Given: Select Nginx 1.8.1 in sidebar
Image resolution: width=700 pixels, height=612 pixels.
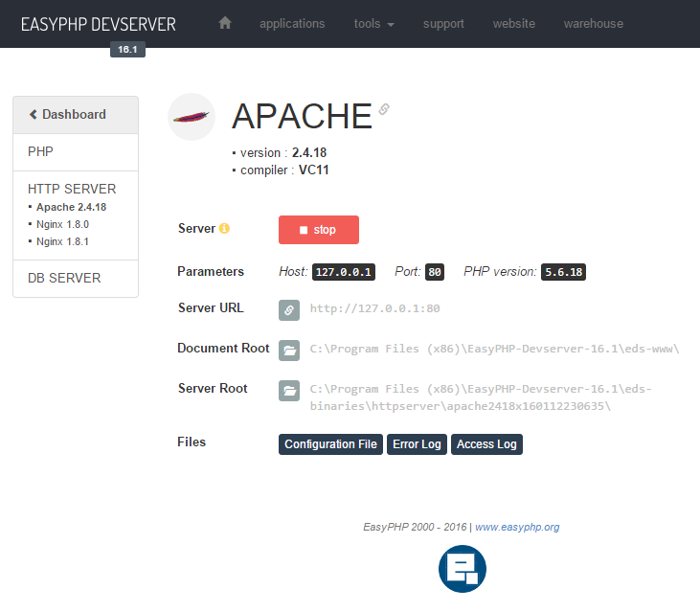Looking at the screenshot, I should [62, 241].
